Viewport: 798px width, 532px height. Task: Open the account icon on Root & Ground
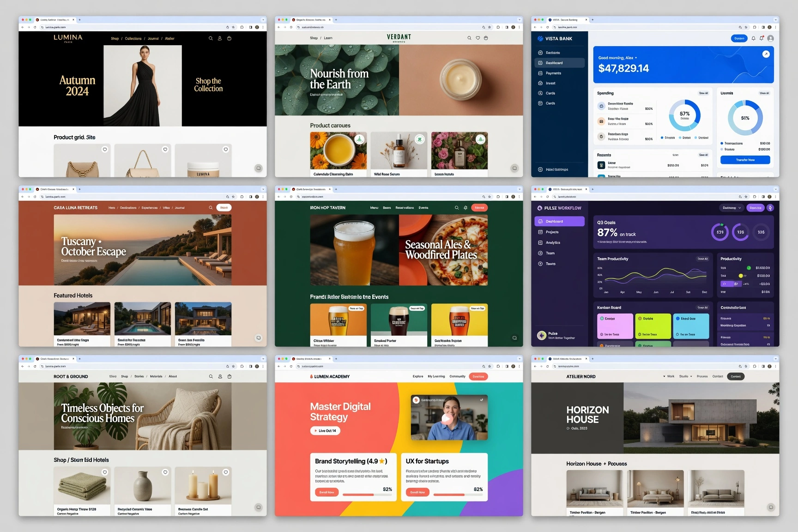pos(220,376)
